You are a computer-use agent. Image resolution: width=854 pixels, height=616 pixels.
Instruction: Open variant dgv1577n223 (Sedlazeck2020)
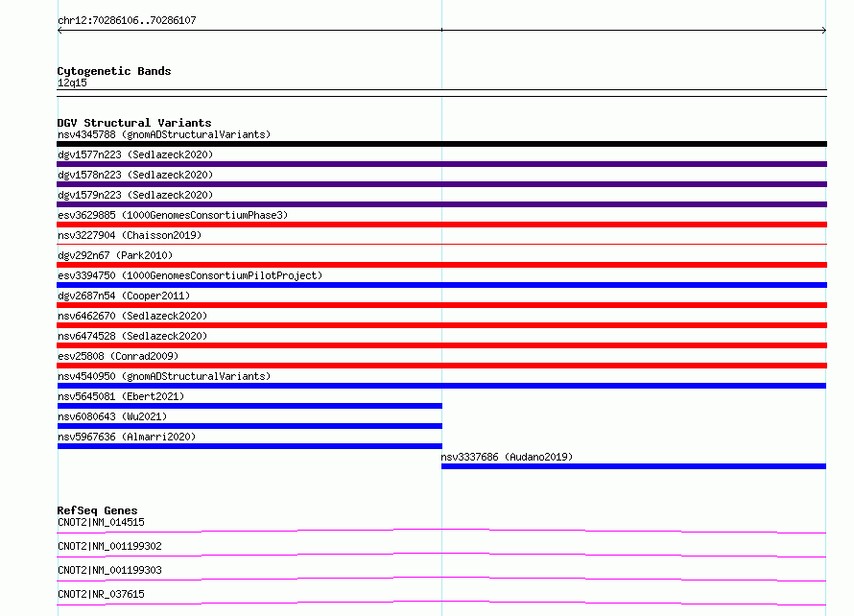(x=135, y=154)
